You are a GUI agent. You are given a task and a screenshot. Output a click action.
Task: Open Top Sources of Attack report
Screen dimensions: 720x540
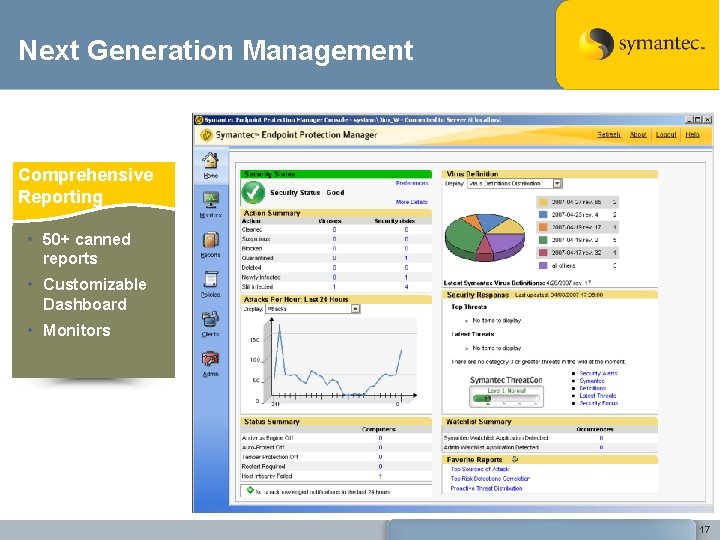(x=480, y=469)
